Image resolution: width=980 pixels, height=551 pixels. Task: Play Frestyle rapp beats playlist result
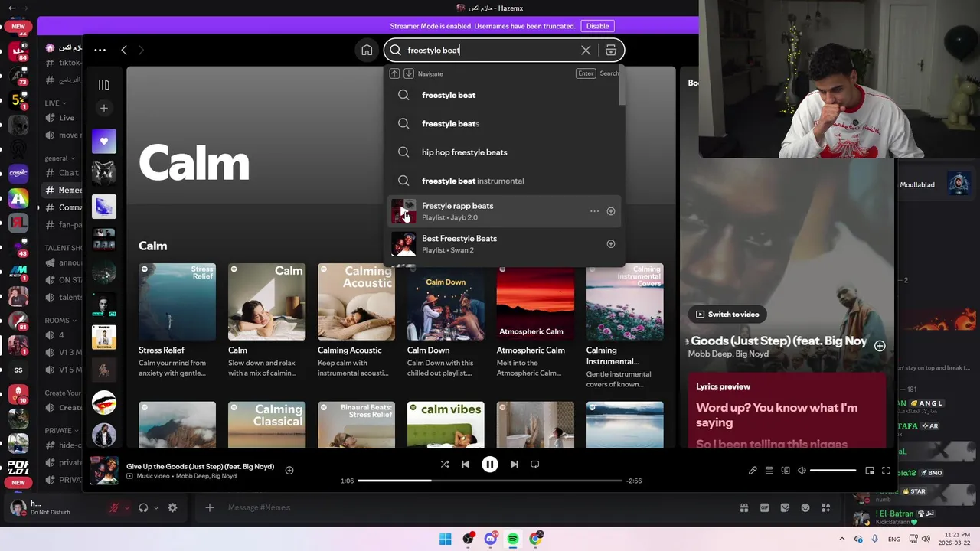pos(403,211)
